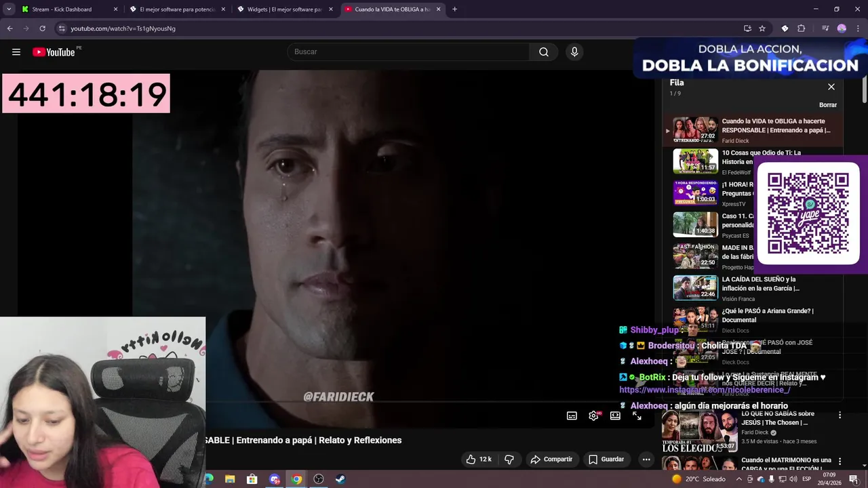Screen dimensions: 868x488
Task: Close the Stream - Kick Dashboard tab
Action: click(115, 9)
